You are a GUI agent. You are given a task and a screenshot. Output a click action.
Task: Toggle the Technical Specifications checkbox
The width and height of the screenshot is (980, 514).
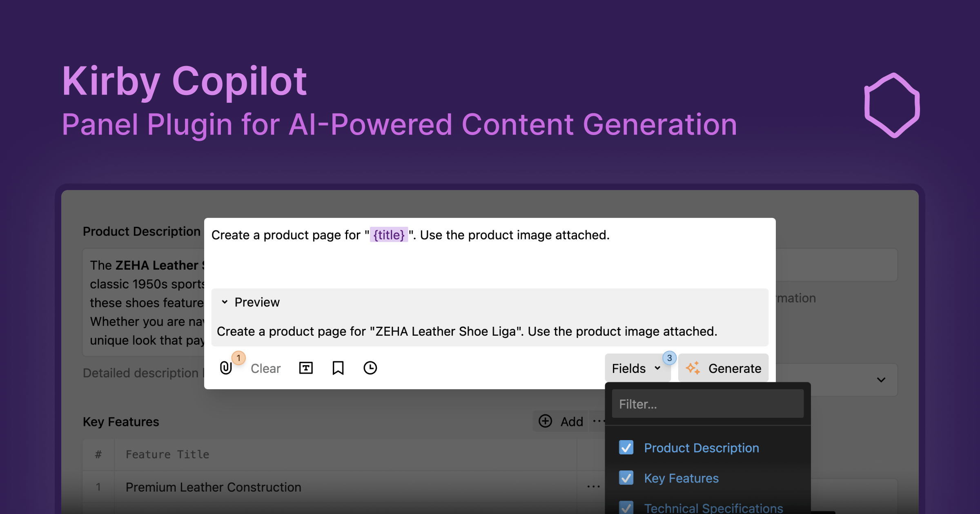[x=626, y=507]
